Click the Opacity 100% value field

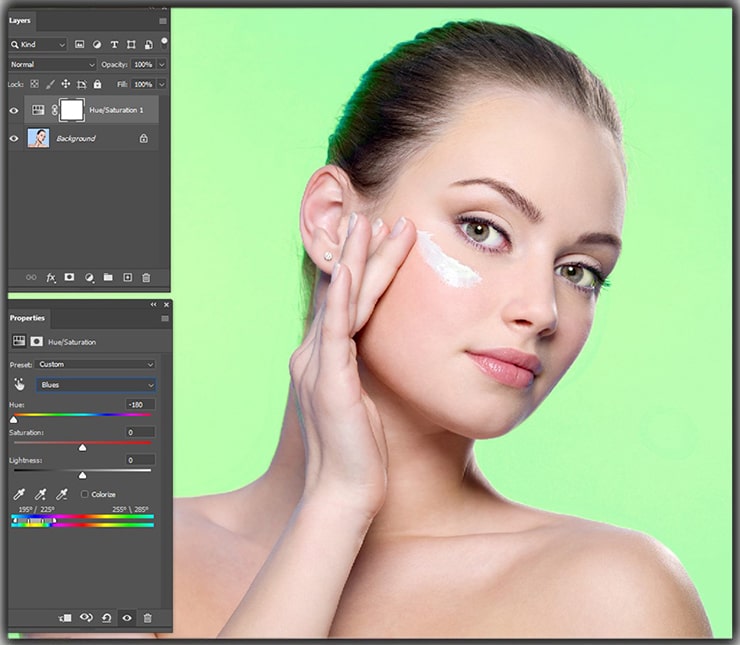[143, 64]
